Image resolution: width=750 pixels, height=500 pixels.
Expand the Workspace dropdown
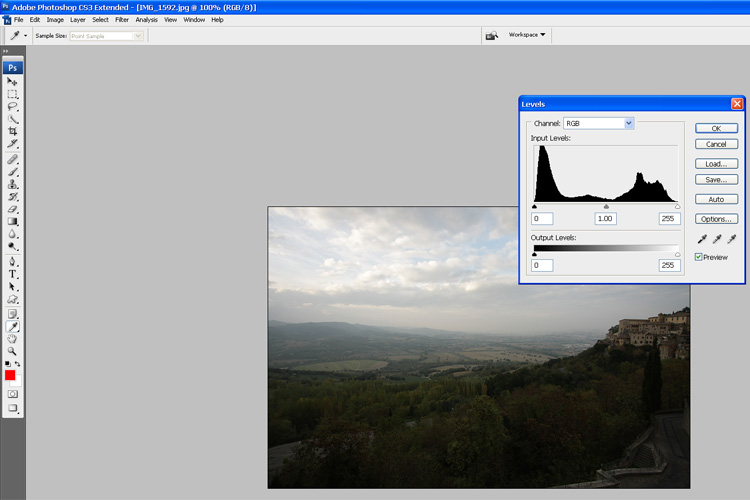point(527,35)
